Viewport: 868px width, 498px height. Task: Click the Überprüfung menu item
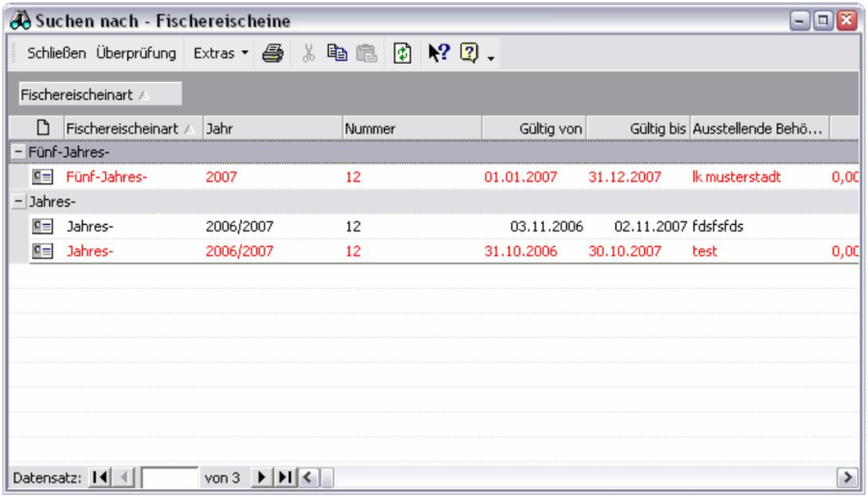(x=136, y=54)
